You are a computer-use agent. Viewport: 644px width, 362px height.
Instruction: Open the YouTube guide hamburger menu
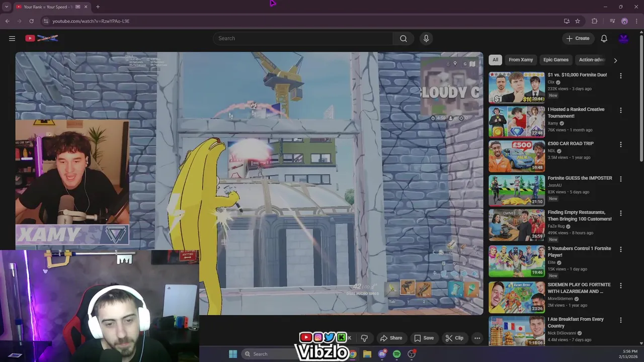pyautogui.click(x=12, y=38)
